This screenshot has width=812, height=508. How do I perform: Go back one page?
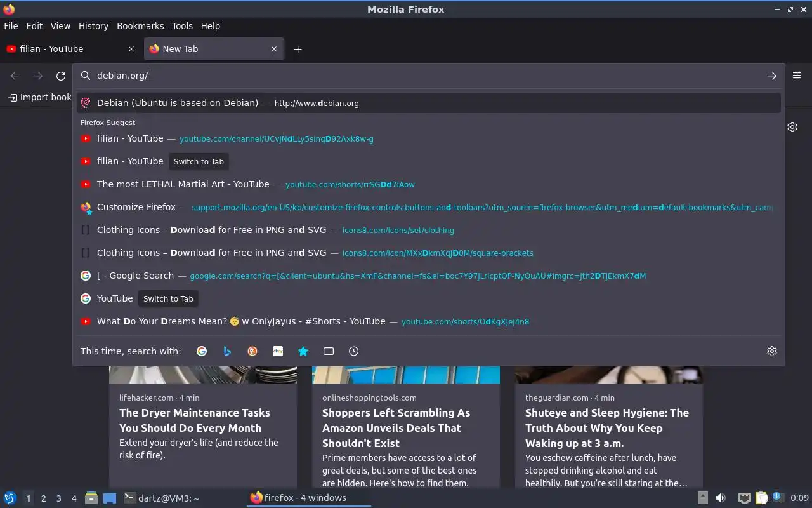[x=15, y=76]
